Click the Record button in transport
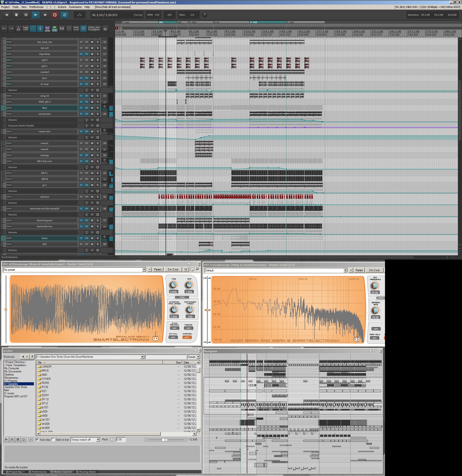 point(55,15)
